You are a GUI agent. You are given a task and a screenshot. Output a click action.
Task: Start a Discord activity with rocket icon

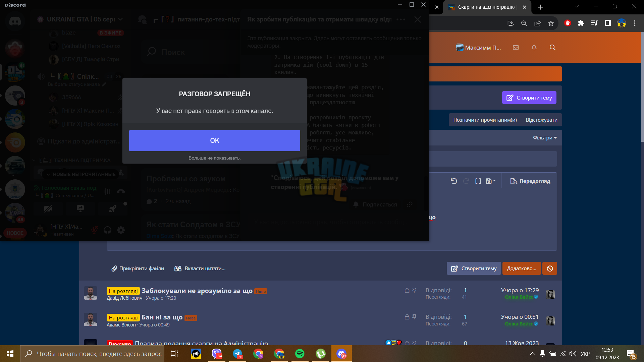[x=113, y=209]
